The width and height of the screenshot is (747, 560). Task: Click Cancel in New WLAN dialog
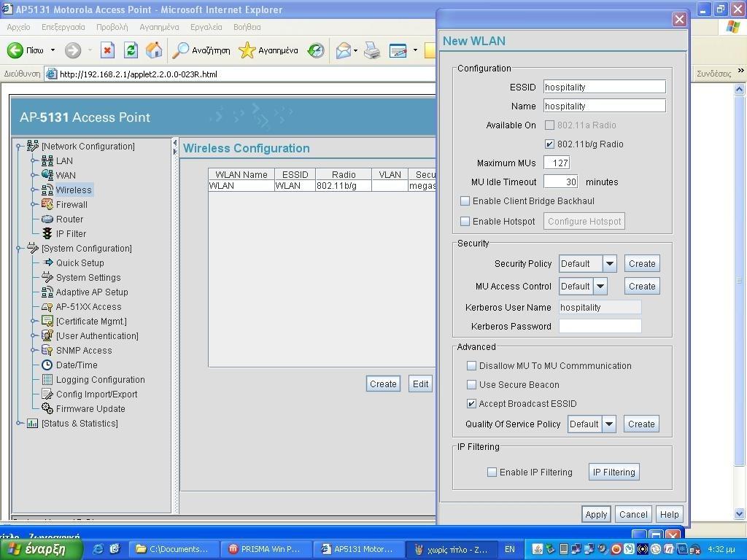(633, 514)
